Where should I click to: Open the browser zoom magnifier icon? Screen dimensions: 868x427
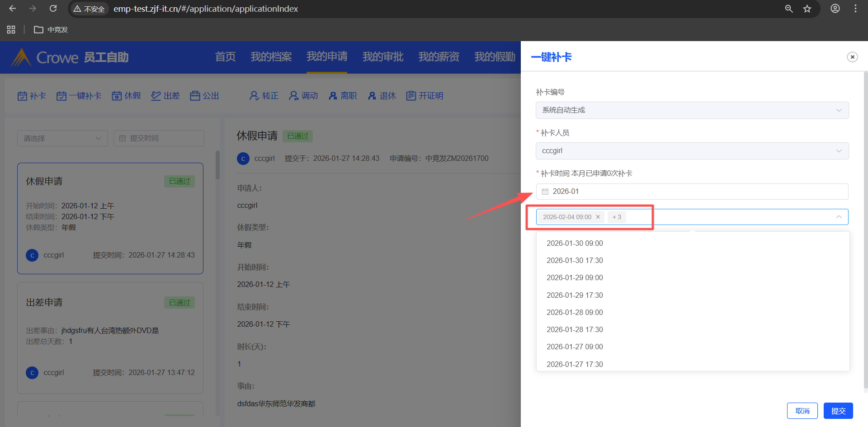click(x=789, y=9)
